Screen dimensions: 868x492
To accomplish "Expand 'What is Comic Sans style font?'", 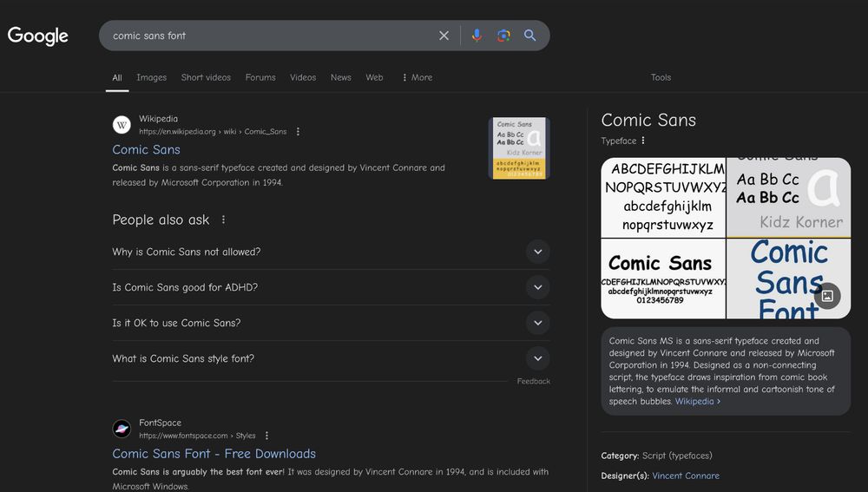I will (x=331, y=358).
